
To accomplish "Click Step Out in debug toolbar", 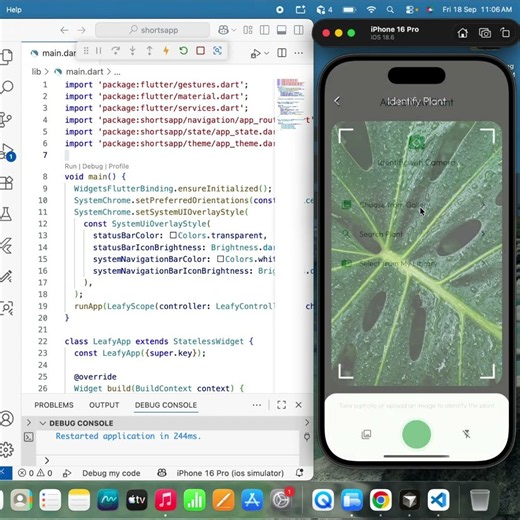I will (x=149, y=51).
